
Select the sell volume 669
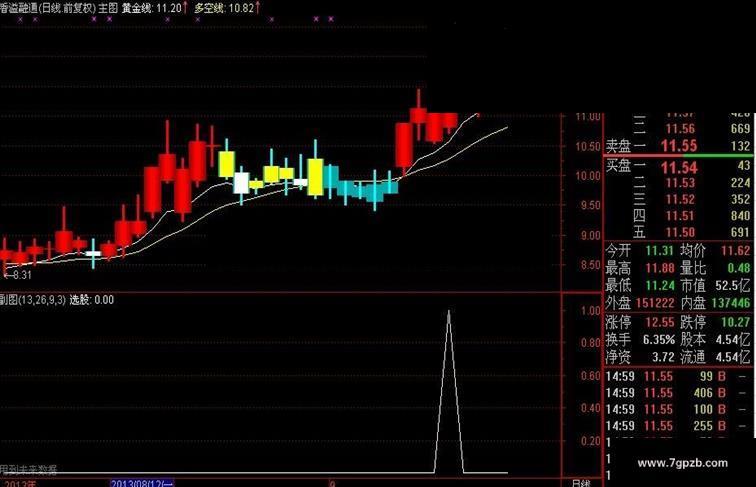coord(740,129)
